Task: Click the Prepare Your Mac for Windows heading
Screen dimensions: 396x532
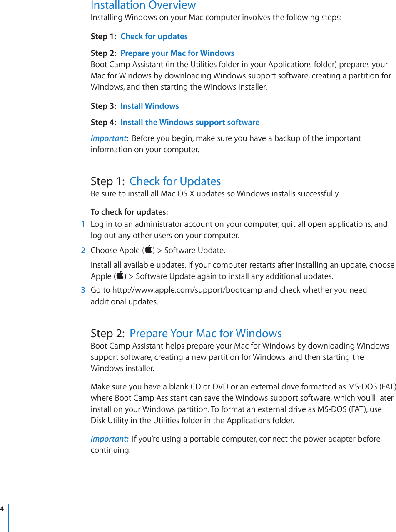Action: 206,333
